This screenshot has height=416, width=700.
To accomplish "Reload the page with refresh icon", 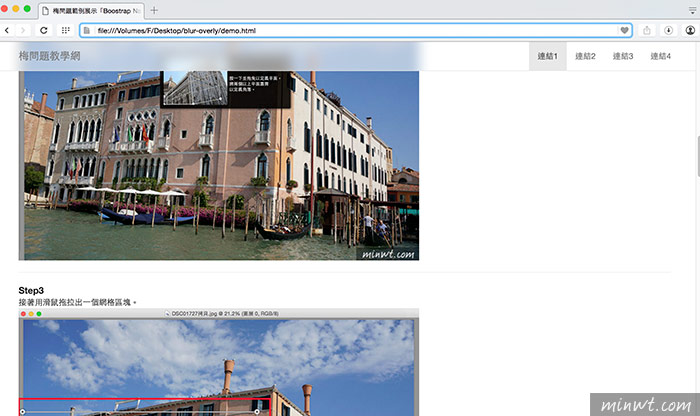I will coord(43,30).
